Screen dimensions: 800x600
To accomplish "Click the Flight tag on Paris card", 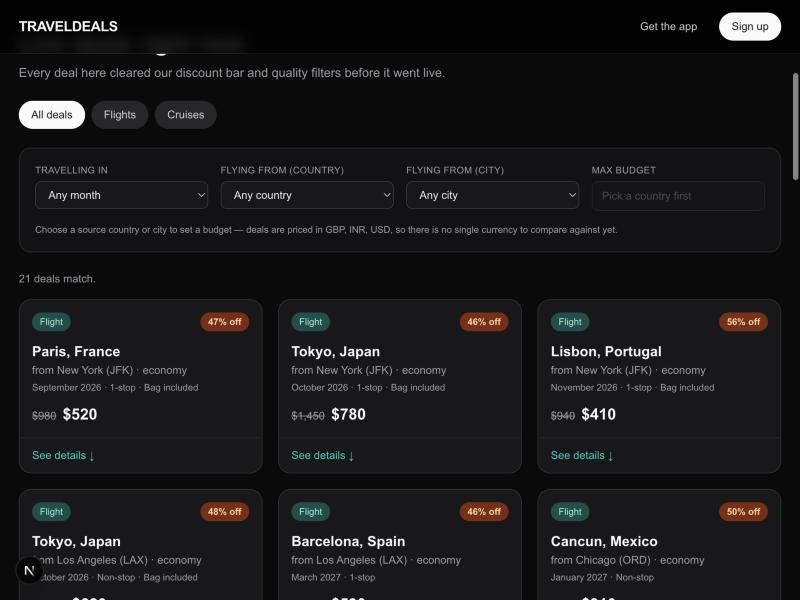I will pos(51,322).
